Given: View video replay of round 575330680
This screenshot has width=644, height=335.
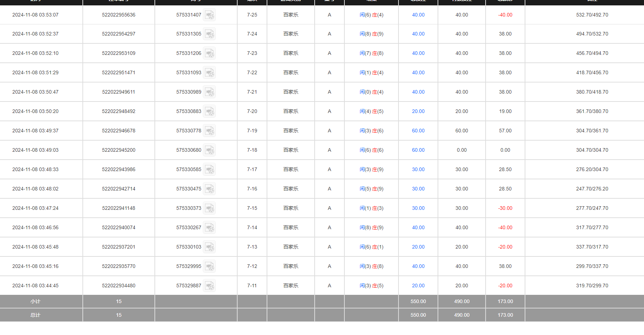Looking at the screenshot, I should pyautogui.click(x=209, y=150).
